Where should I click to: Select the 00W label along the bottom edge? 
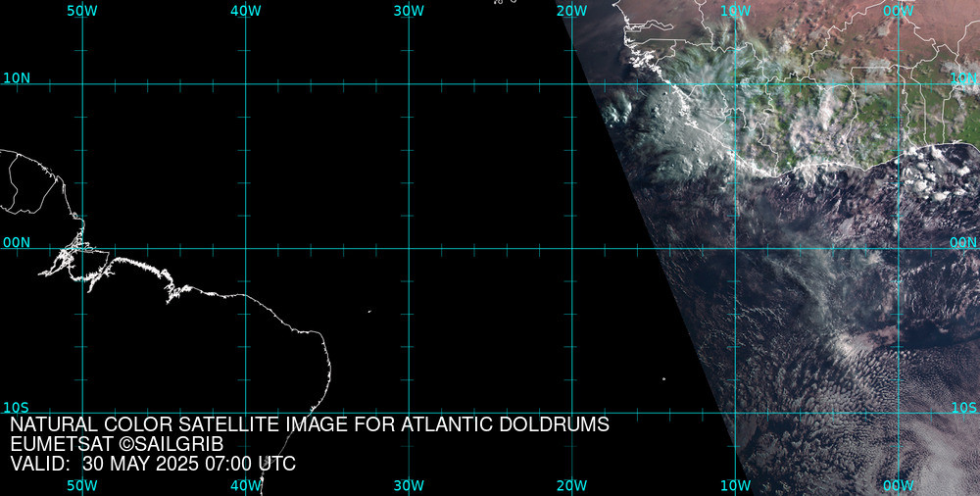[899, 485]
